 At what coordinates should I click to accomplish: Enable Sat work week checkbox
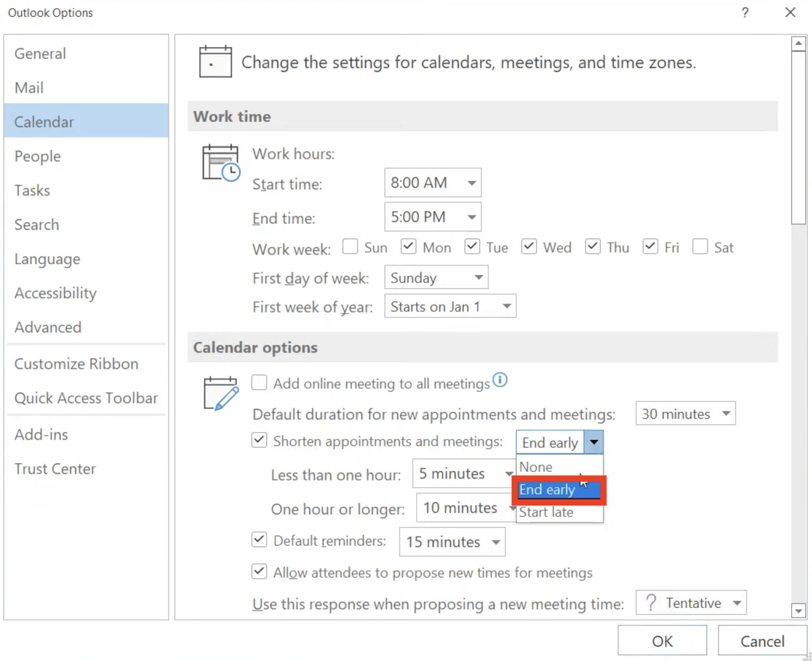700,246
